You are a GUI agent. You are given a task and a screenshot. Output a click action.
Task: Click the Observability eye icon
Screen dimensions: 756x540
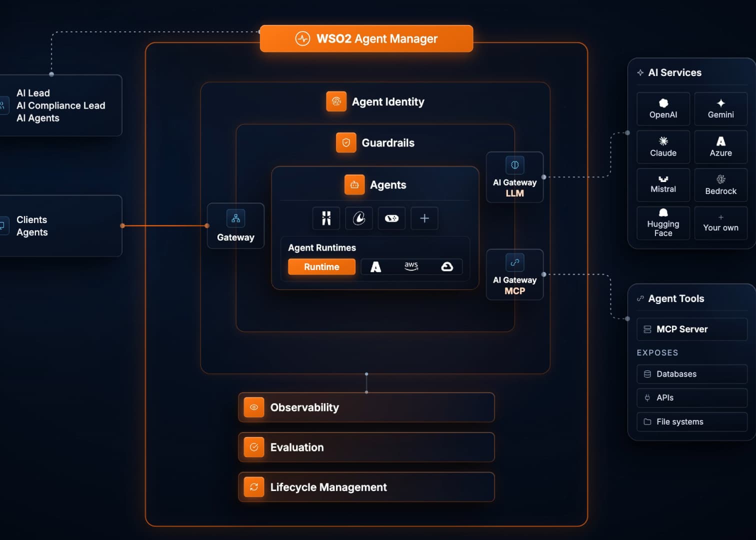[x=254, y=407]
